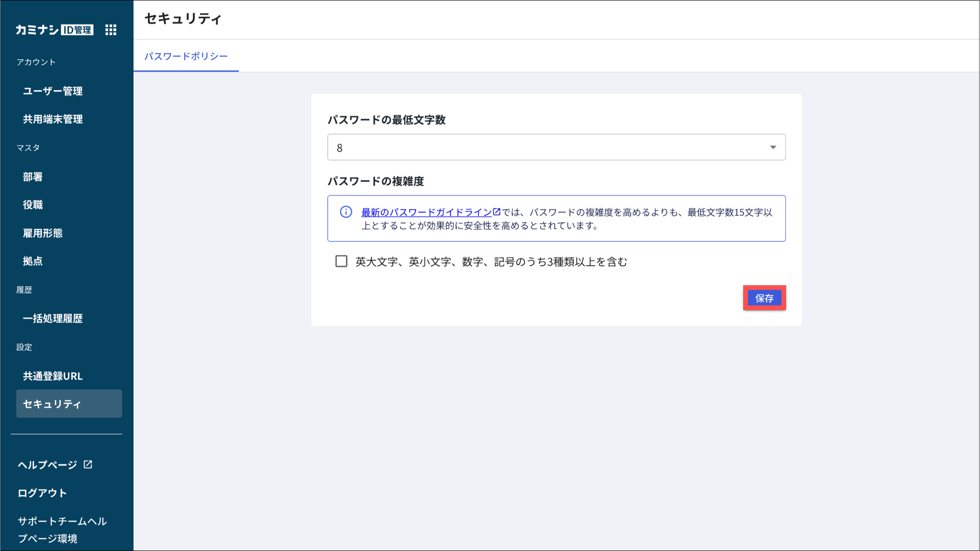980x551 pixels.
Task: Click ログアウト in the sidebar
Action: [42, 493]
